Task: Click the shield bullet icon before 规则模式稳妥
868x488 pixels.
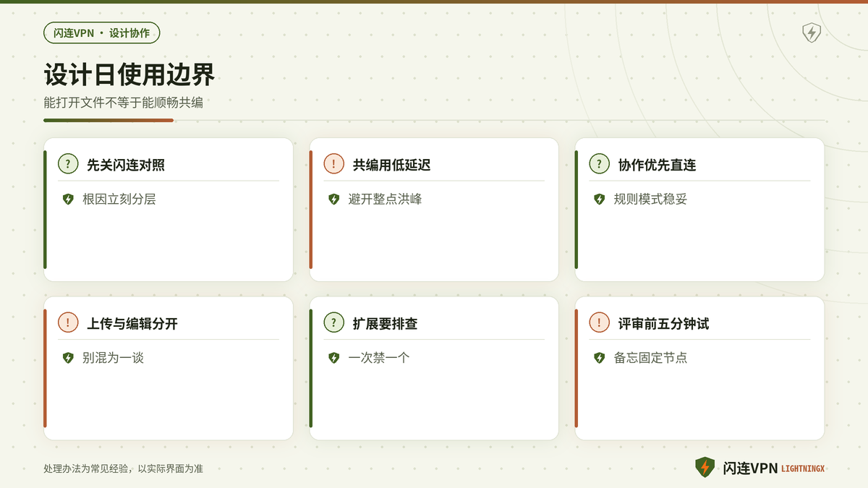Action: pyautogui.click(x=599, y=199)
